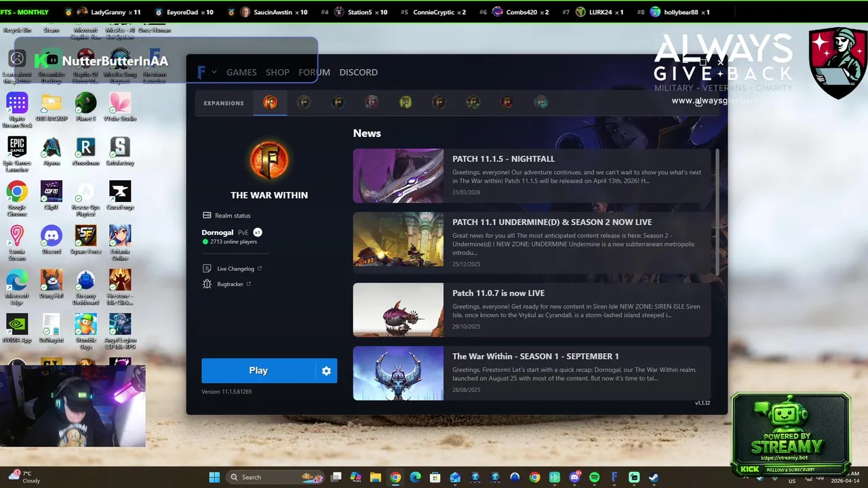Open ClipIT desktop icon
Screen dimensions: 868x488
coord(52,196)
